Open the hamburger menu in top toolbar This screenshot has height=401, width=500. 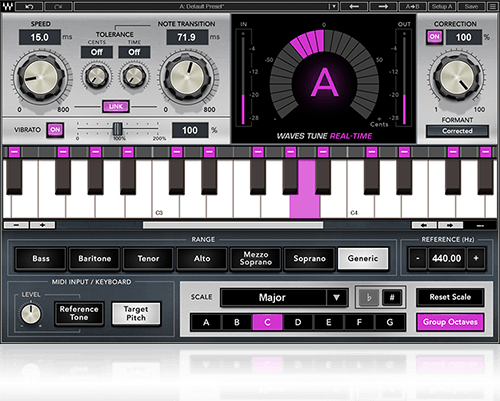tap(492, 6)
